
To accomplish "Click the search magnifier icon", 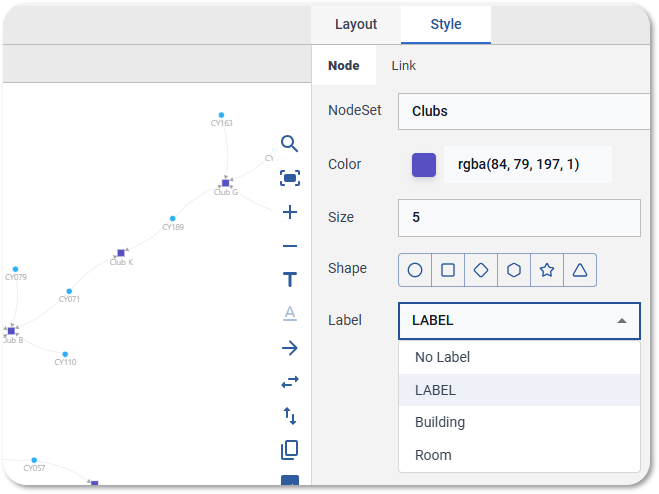I will point(290,144).
